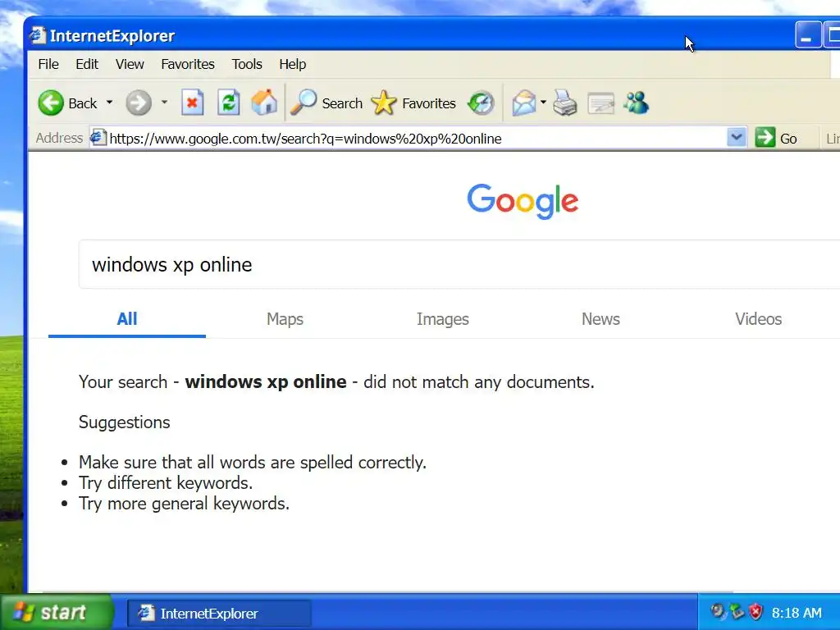Switch to the News tab
The width and height of the screenshot is (840, 630).
(x=600, y=319)
